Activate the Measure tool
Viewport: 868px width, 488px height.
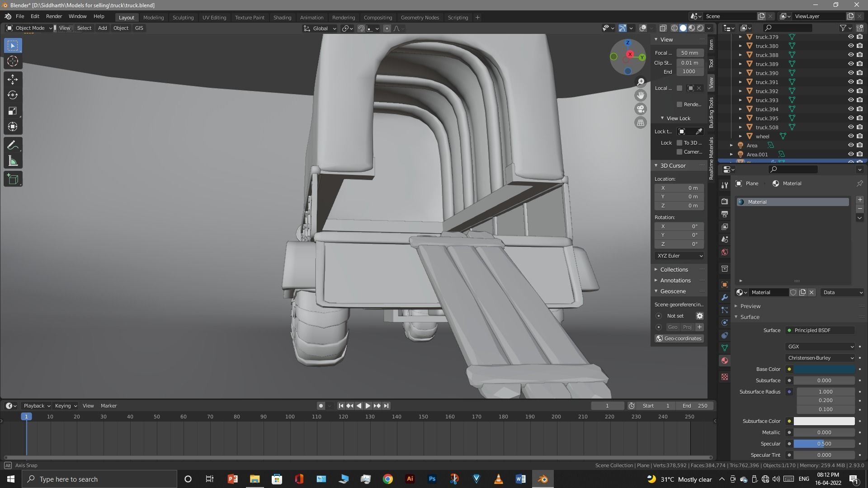(x=13, y=162)
